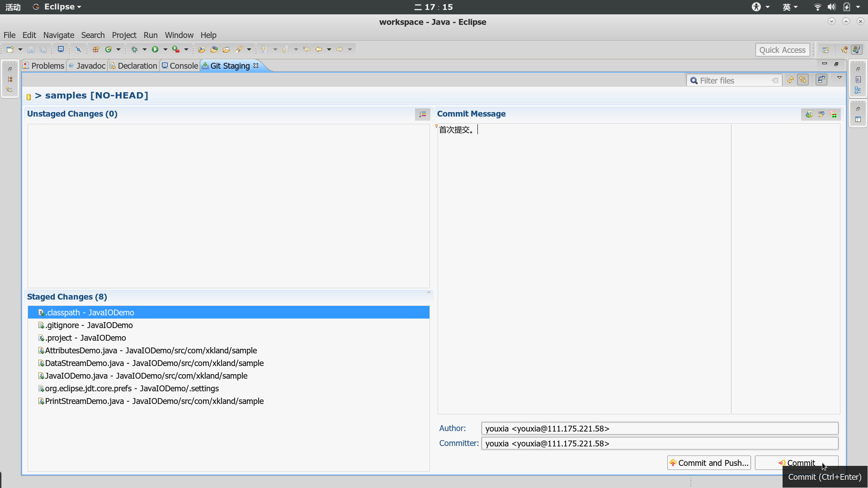Click the Commit and Push... button
Image resolution: width=868 pixels, height=488 pixels.
coord(709,463)
